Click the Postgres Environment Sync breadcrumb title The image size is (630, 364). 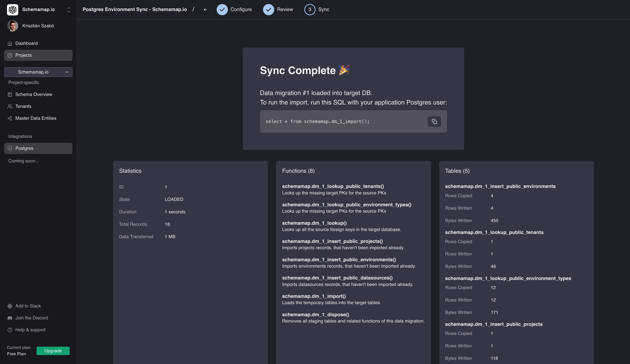pyautogui.click(x=135, y=9)
